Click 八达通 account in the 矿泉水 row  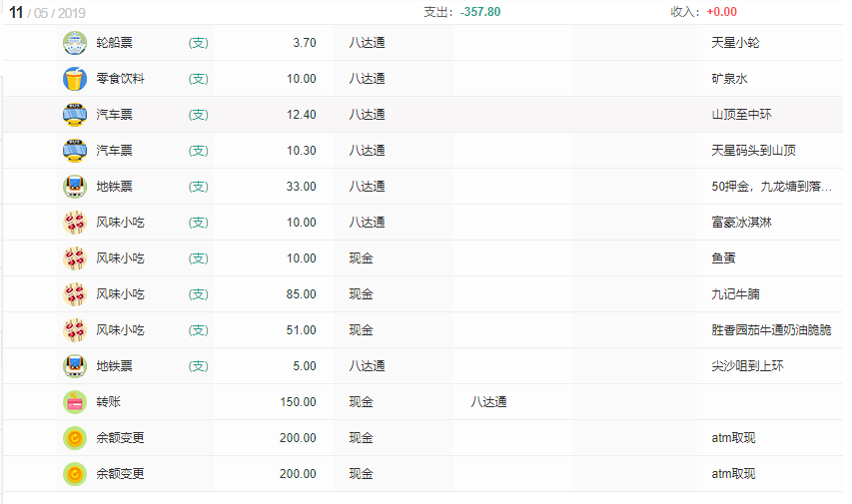(367, 79)
